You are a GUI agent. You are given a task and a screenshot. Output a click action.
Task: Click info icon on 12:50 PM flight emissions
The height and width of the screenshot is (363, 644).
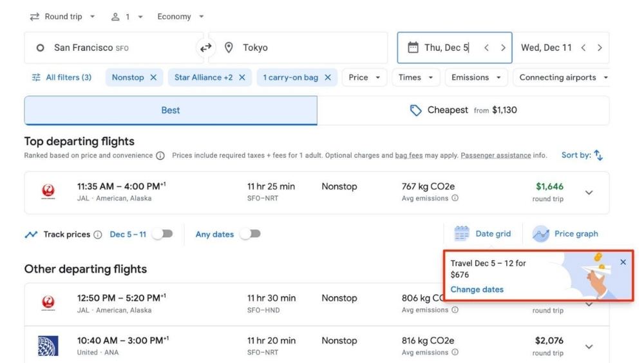(x=455, y=310)
